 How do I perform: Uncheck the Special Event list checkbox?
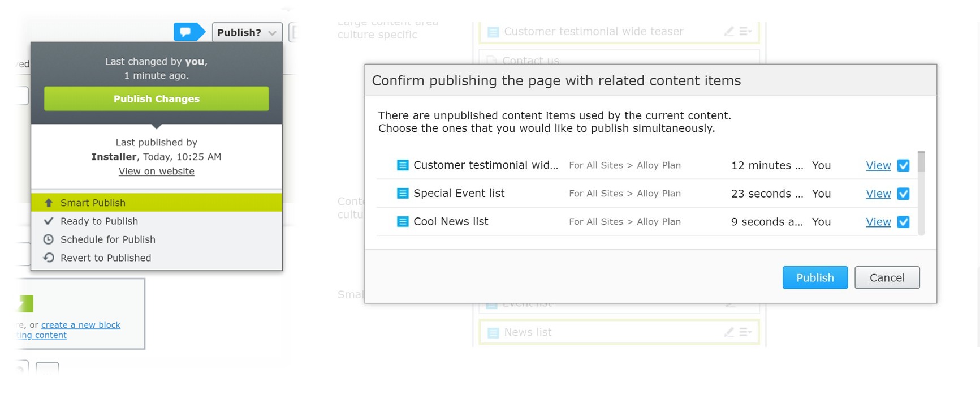click(903, 194)
